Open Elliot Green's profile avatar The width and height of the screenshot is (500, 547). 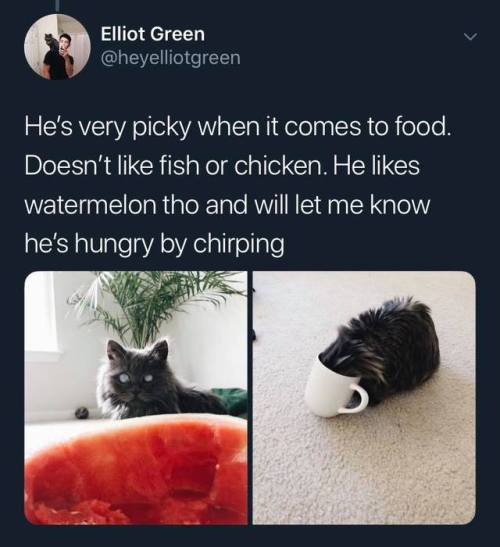[x=57, y=47]
